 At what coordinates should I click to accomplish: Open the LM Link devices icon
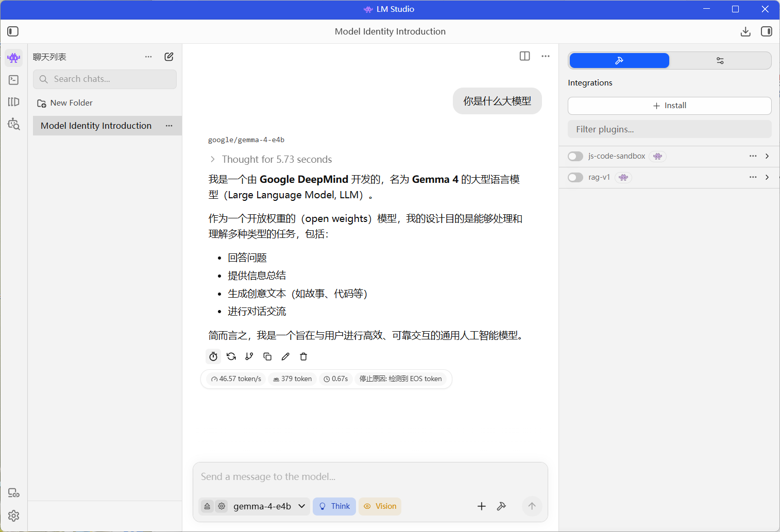(14, 493)
